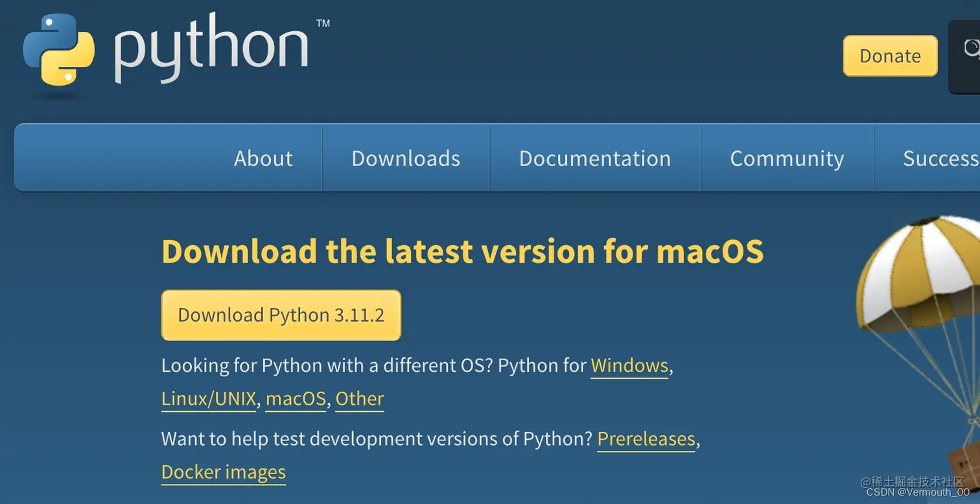
Task: Open the Success Stories menu
Action: coord(940,158)
